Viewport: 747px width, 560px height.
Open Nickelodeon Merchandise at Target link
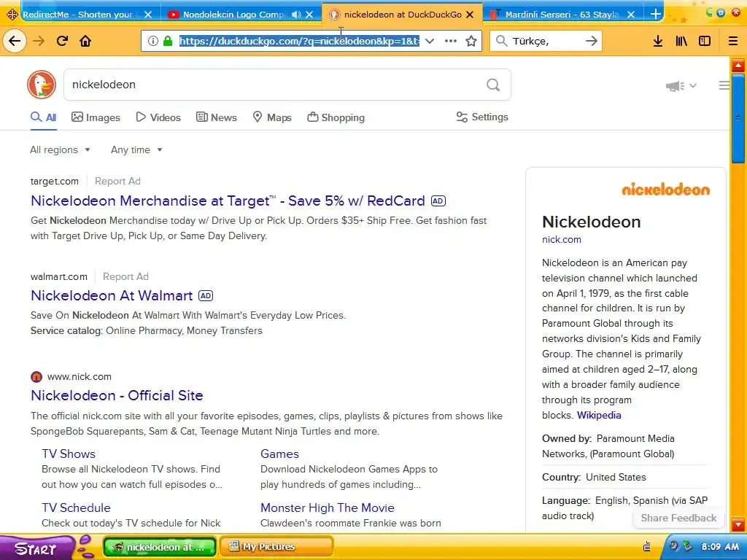pyautogui.click(x=228, y=201)
